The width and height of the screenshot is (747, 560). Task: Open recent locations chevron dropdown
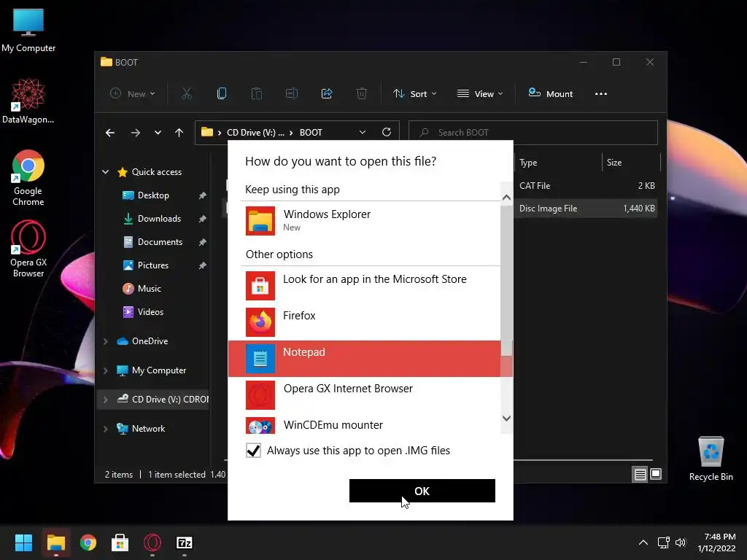pos(158,133)
